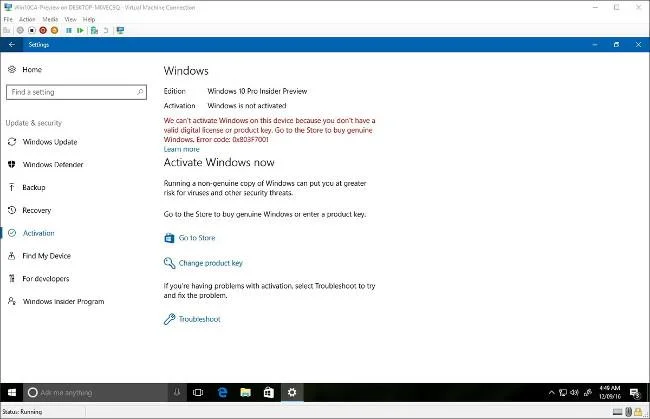Click the Store bag icon beside Go to Store
The image size is (650, 419).
[x=169, y=238]
